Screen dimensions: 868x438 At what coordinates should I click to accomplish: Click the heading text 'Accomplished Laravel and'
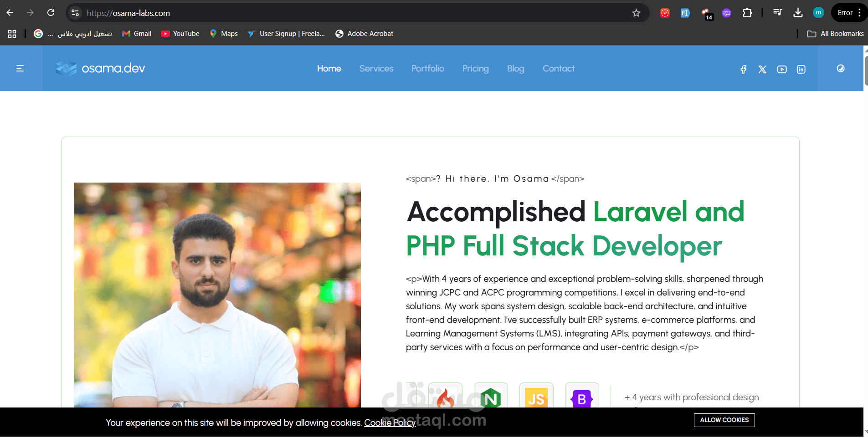tap(575, 212)
